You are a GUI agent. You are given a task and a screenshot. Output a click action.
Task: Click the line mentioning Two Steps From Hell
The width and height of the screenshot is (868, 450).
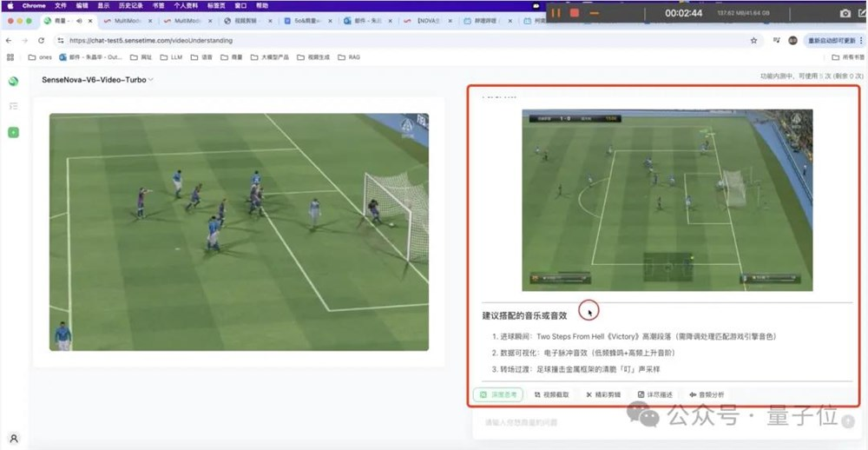(634, 336)
